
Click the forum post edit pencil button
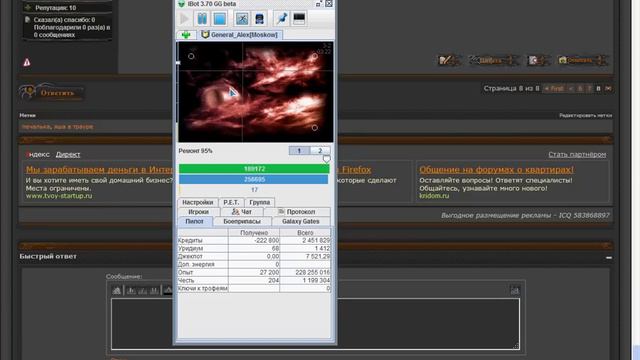click(x=449, y=60)
